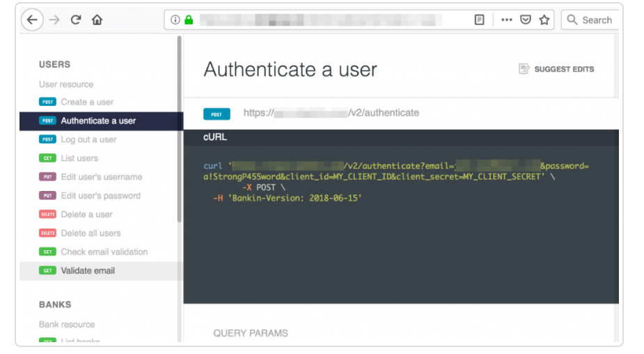Screen dimensions: 644x354
Task: Open the page actions three-dot menu
Action: (507, 20)
